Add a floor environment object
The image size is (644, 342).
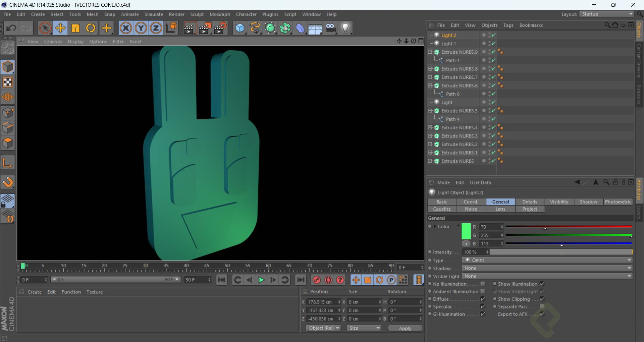315,28
